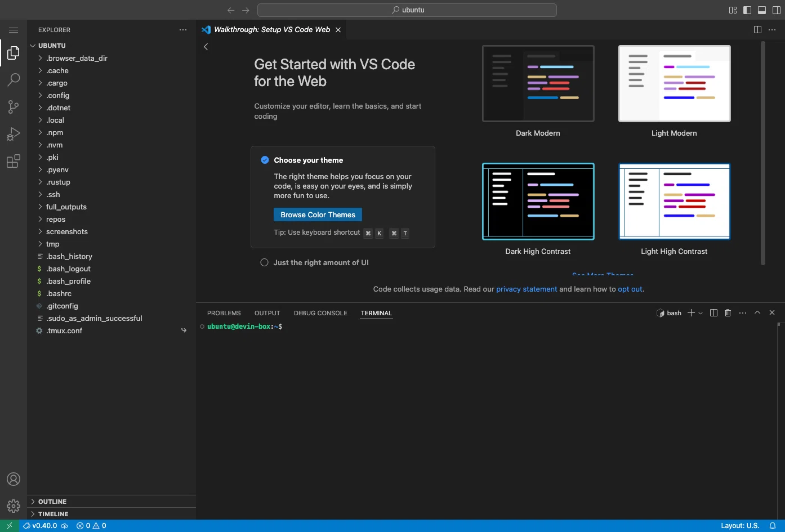Click Browse Color Themes button
Viewport: 785px width, 532px height.
[x=318, y=214]
